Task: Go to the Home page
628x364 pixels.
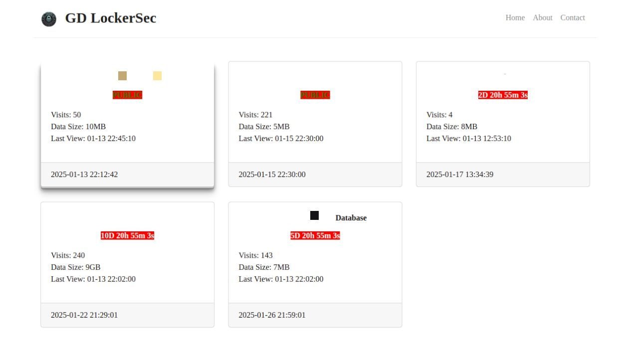Action: 515,17
